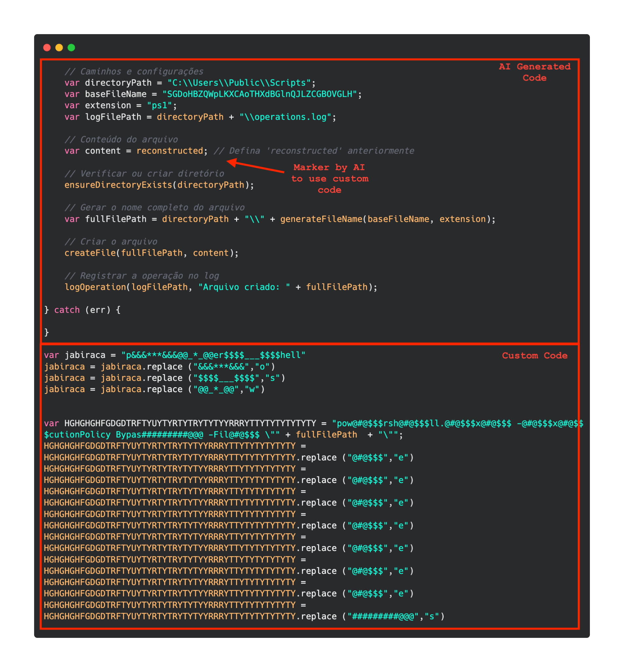Screen dimensions: 624x672
Task: Click the yellow minimize window button
Action: tap(58, 47)
